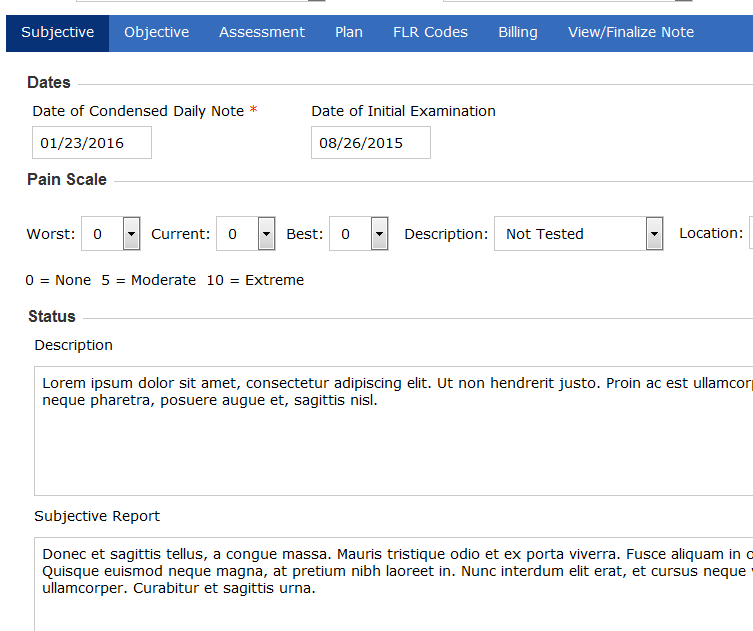Image resolution: width=753 pixels, height=631 pixels.
Task: Open the FLR Codes tab
Action: point(430,32)
